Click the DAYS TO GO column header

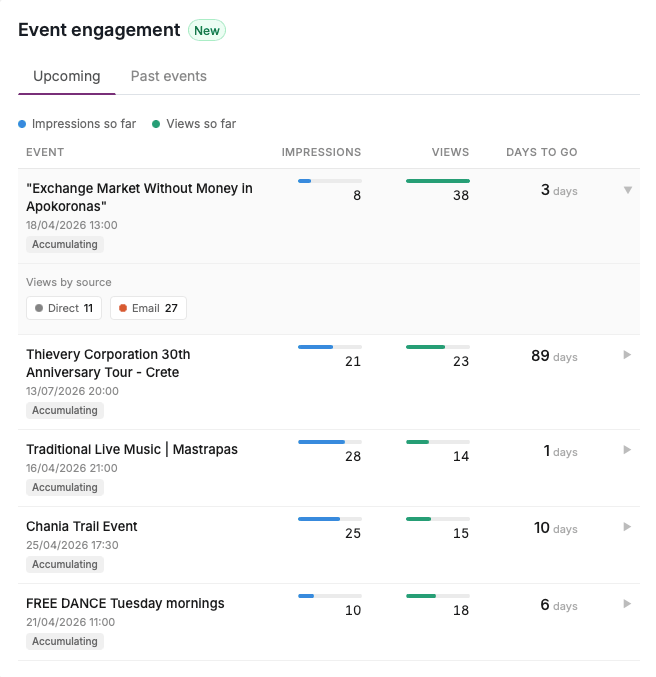(542, 152)
